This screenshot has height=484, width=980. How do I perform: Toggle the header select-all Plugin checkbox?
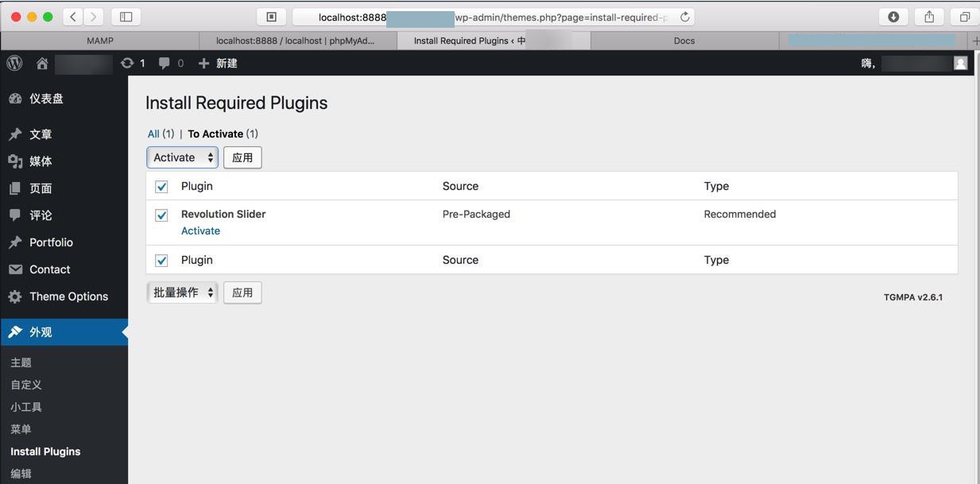(x=161, y=187)
